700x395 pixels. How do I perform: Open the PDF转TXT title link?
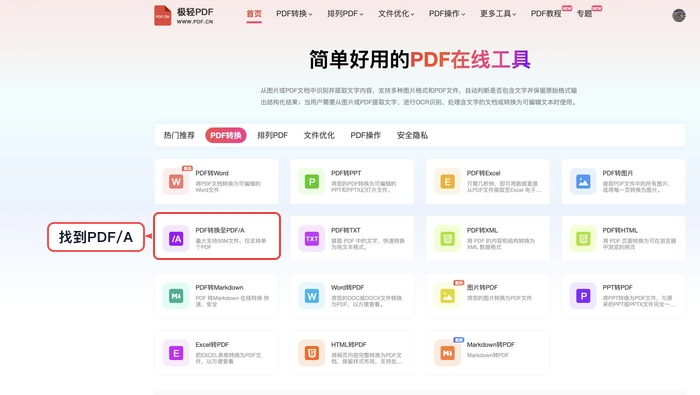tap(346, 230)
